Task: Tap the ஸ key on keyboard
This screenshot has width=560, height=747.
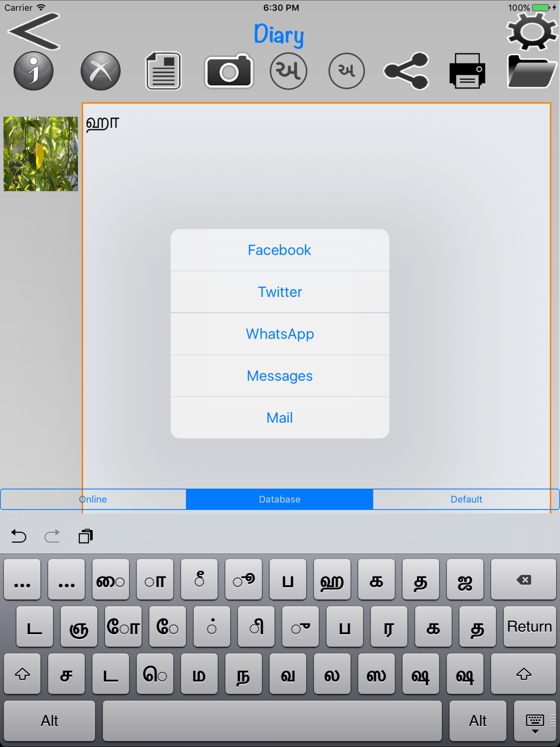Action: pyautogui.click(x=377, y=674)
